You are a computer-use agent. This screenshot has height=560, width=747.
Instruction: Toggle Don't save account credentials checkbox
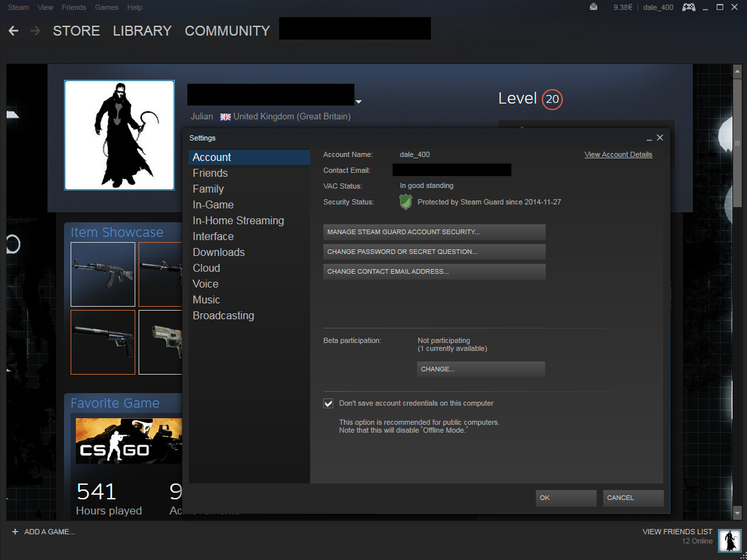(328, 403)
